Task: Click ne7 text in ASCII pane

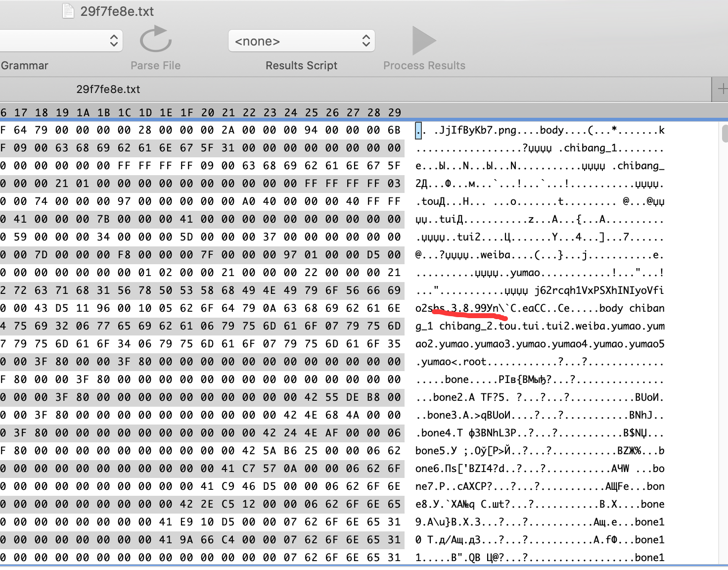Action: click(424, 486)
